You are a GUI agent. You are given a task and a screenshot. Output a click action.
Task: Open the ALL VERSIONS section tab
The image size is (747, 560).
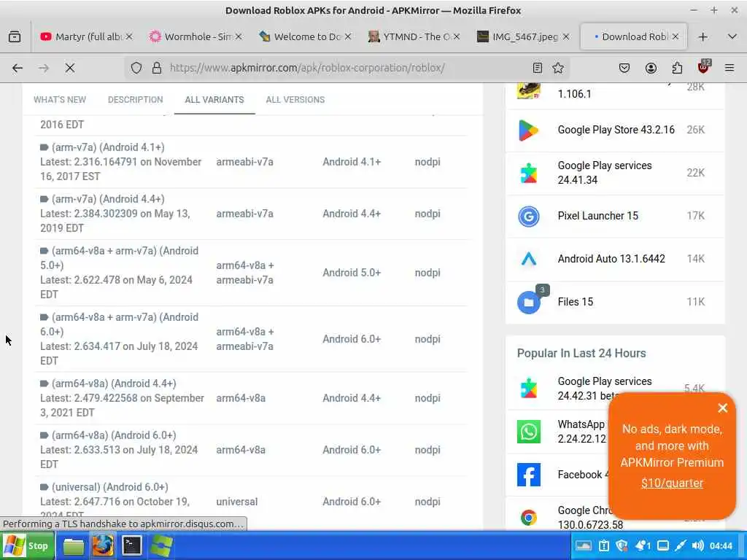click(295, 99)
